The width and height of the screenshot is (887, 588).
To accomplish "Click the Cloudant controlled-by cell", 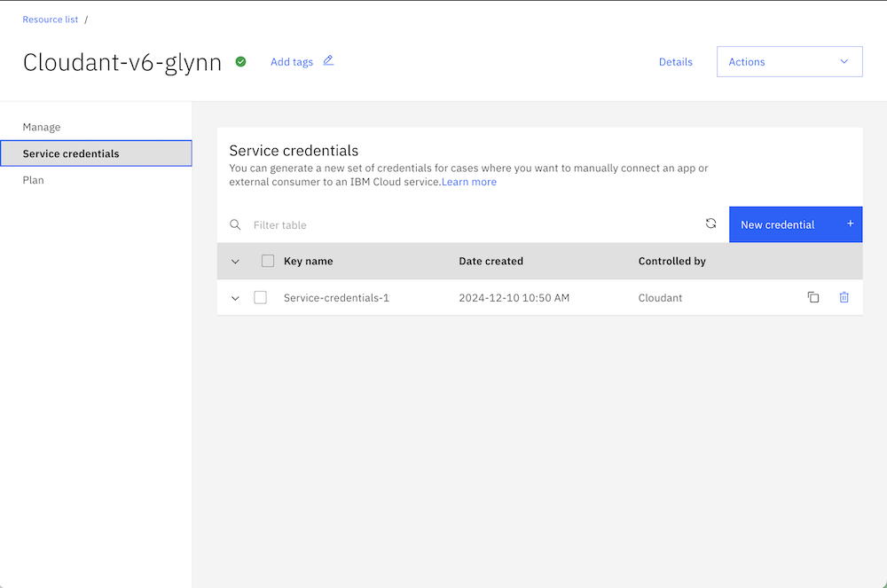I will click(660, 298).
